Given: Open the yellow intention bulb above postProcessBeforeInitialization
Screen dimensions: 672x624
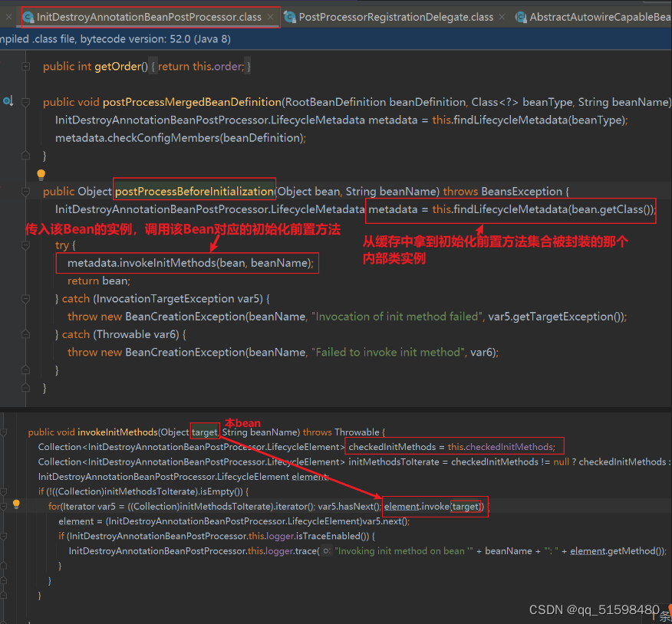Looking at the screenshot, I should coord(41,174).
